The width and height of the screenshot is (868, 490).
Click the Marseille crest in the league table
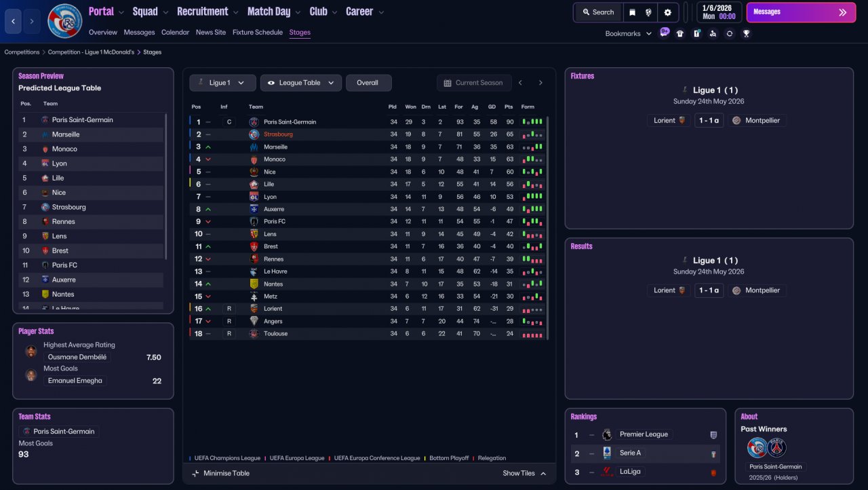tap(254, 147)
